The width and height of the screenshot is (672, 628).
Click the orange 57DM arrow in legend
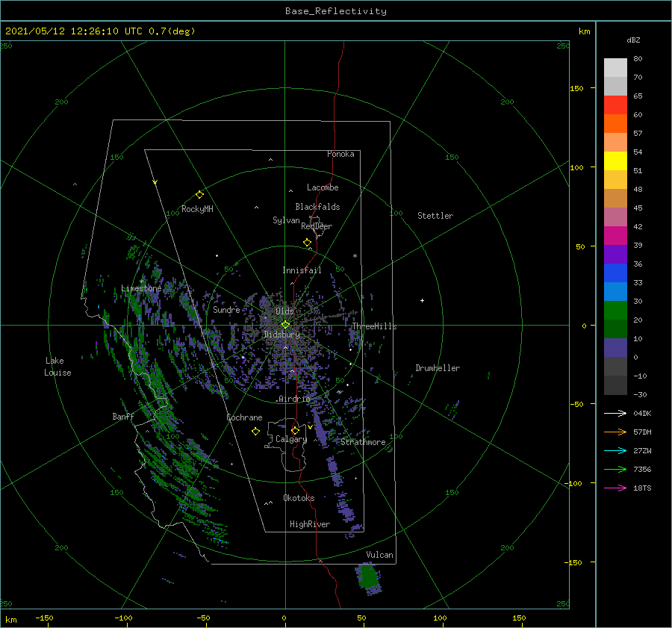(615, 432)
